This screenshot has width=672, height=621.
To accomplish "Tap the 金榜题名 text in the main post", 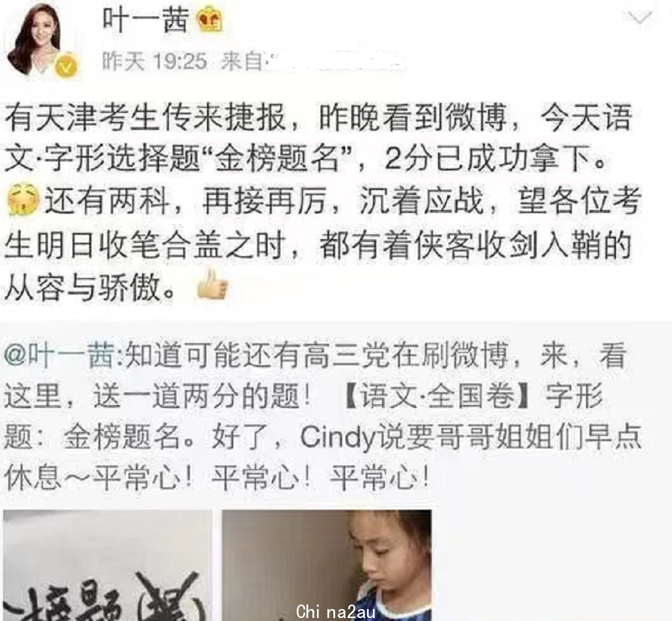I will pos(277,159).
